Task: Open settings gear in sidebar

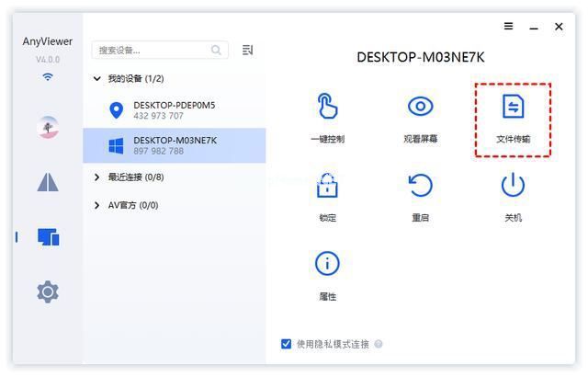Action: 48,291
